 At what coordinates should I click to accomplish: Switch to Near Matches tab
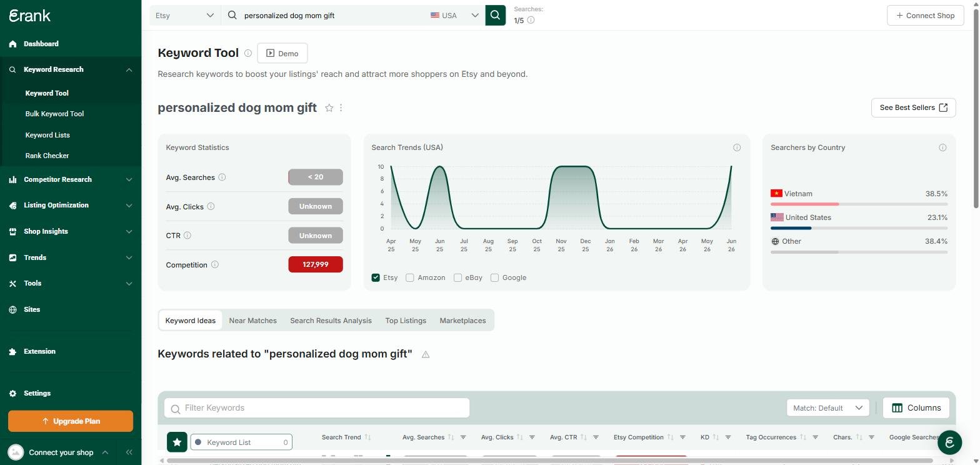[x=253, y=321]
